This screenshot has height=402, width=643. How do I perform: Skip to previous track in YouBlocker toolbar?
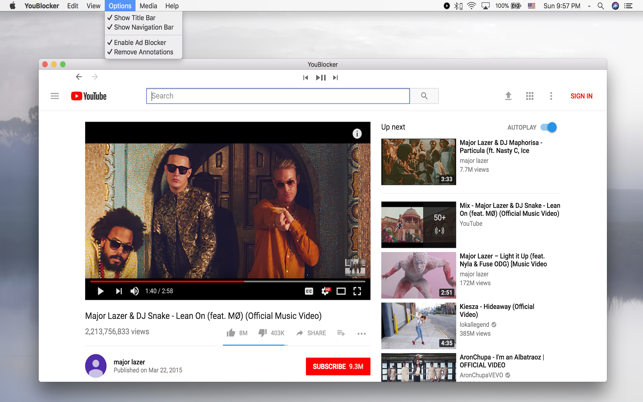click(305, 78)
